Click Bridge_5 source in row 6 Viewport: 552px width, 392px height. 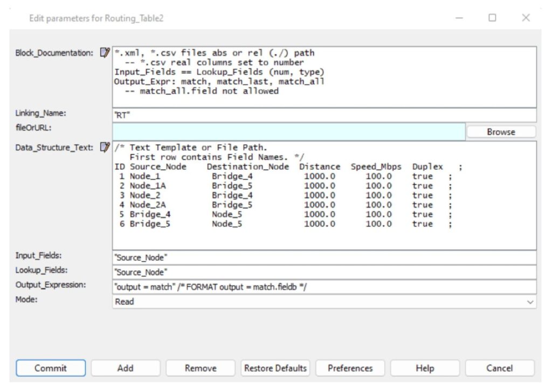(150, 223)
